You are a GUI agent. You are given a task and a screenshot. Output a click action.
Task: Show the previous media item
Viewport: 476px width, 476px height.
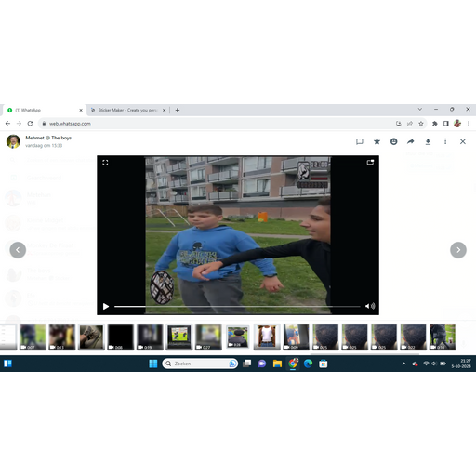coord(18,250)
